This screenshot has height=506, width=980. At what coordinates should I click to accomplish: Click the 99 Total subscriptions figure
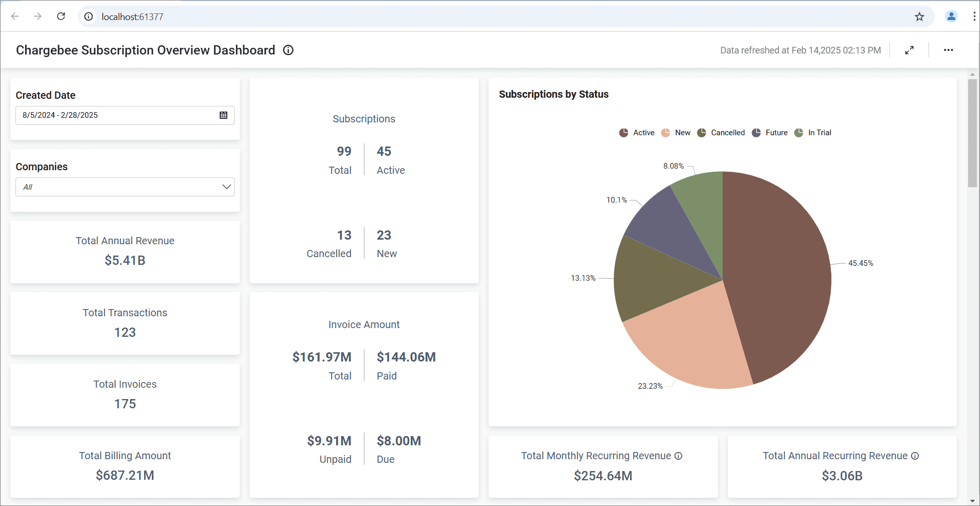pos(344,152)
